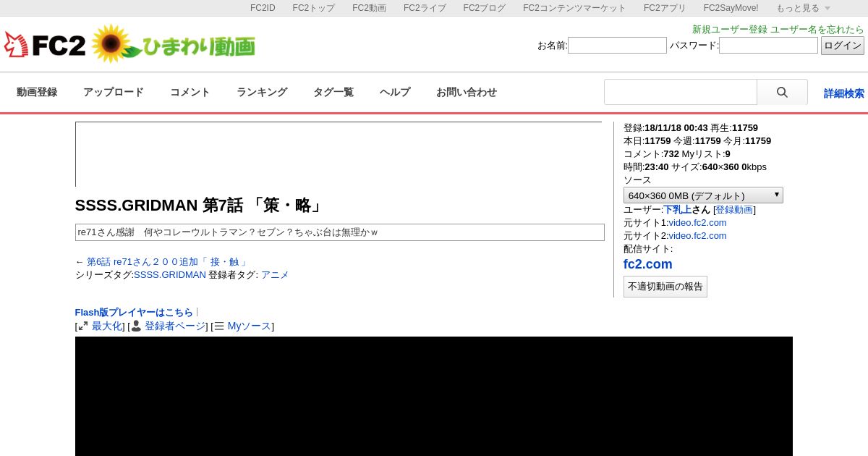The width and height of the screenshot is (868, 456).
Task: Click the ログイン button
Action: [843, 46]
